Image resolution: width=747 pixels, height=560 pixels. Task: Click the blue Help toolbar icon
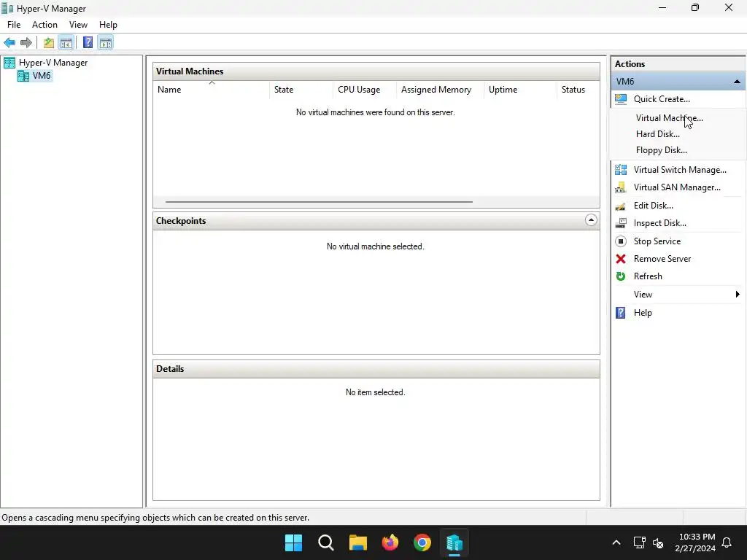[88, 43]
